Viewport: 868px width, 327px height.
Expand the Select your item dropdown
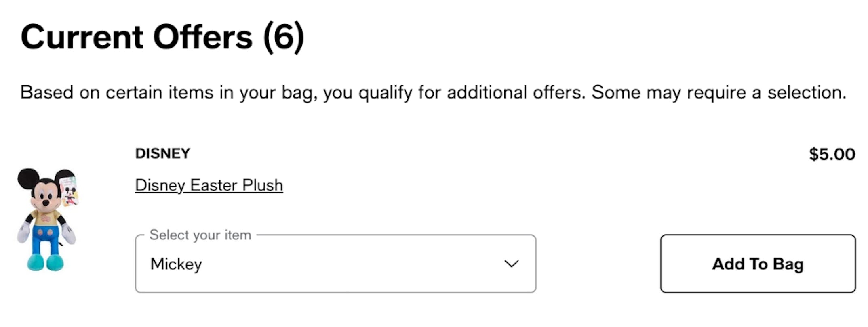335,264
